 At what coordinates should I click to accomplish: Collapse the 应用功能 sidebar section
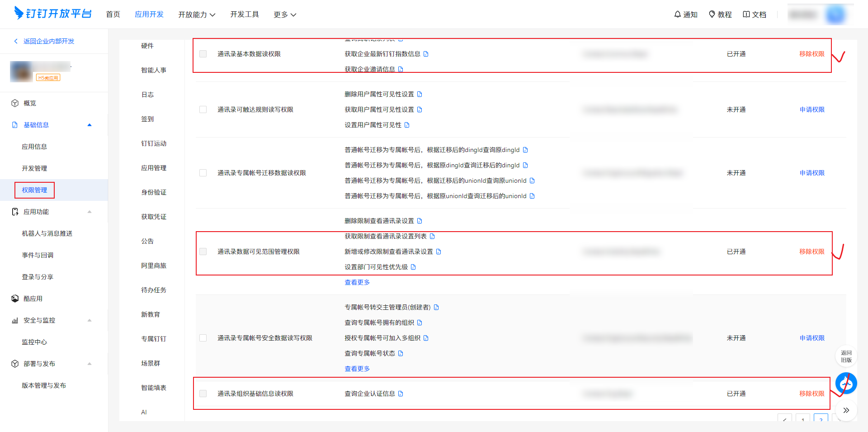click(90, 212)
